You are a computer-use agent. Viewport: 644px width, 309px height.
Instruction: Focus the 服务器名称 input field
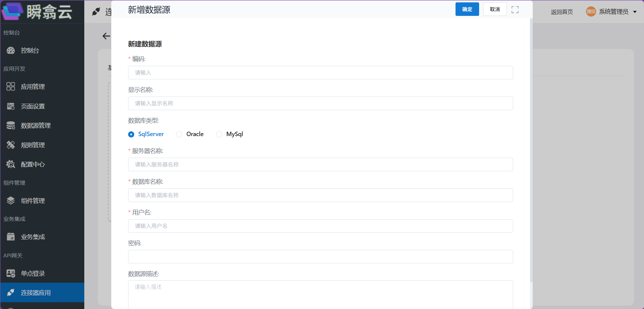coord(320,164)
